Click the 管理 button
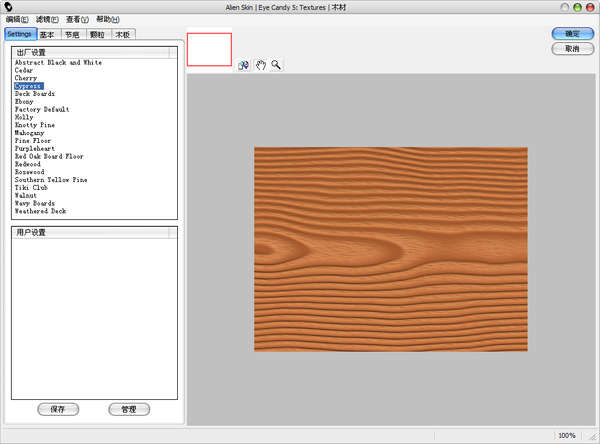600x444 pixels. point(129,409)
